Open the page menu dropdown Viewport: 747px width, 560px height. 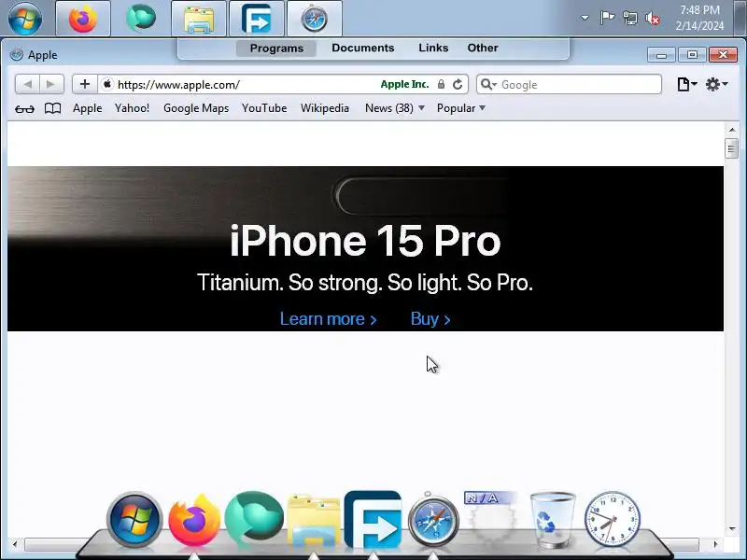pos(687,84)
